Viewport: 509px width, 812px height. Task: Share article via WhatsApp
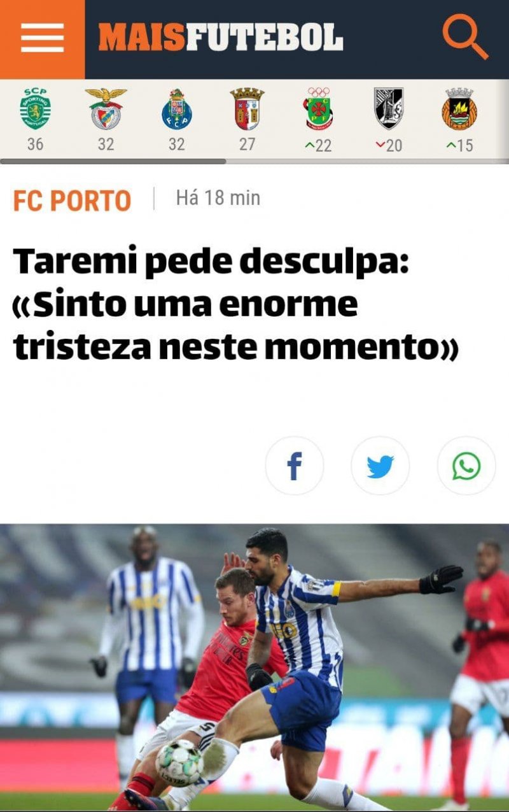466,466
